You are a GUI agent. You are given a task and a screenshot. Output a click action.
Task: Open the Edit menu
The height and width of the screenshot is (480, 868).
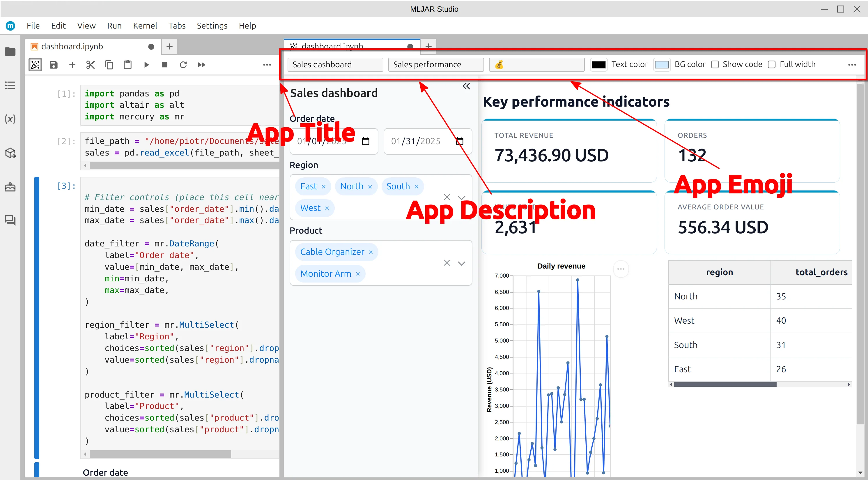coord(58,26)
